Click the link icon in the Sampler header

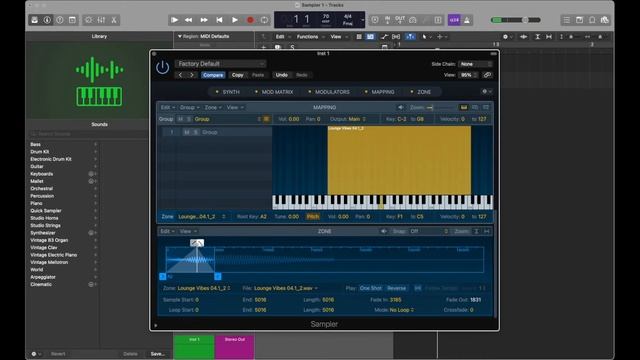coord(487,75)
